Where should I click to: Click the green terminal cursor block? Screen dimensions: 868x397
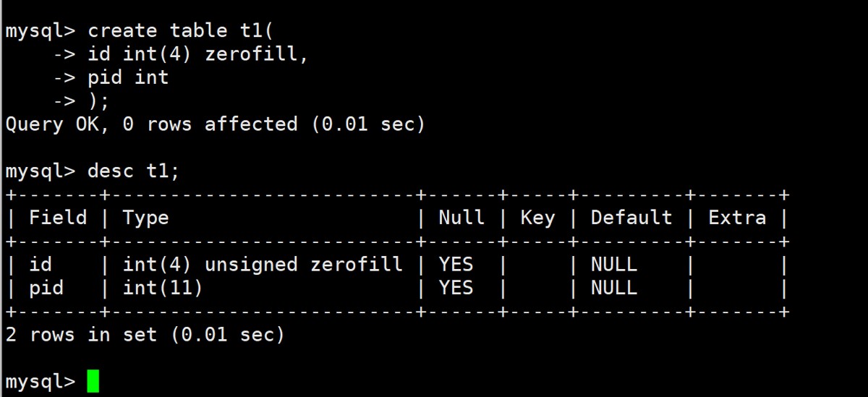click(93, 381)
